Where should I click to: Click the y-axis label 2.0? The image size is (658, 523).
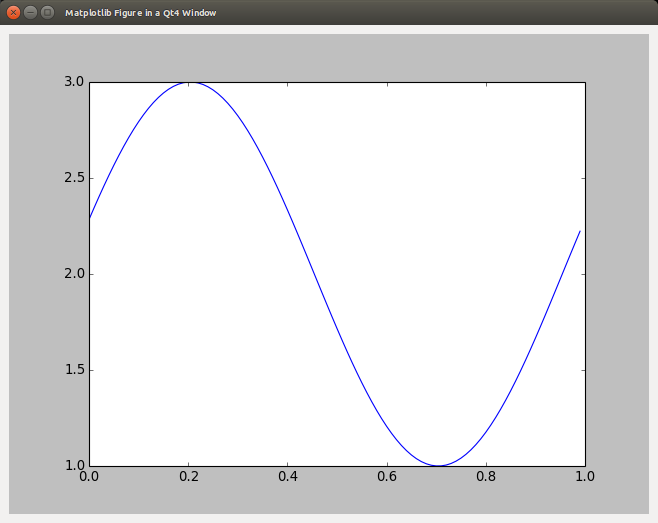[x=74, y=274]
